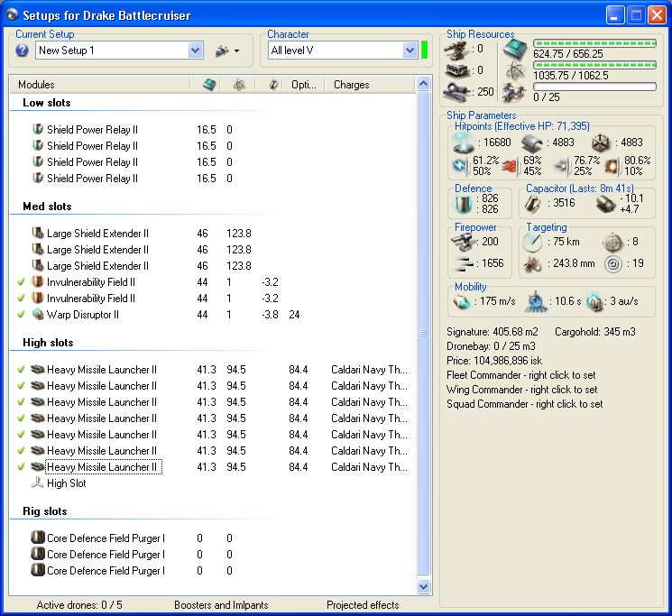Select the Warp Disruptor II module icon

(x=38, y=315)
